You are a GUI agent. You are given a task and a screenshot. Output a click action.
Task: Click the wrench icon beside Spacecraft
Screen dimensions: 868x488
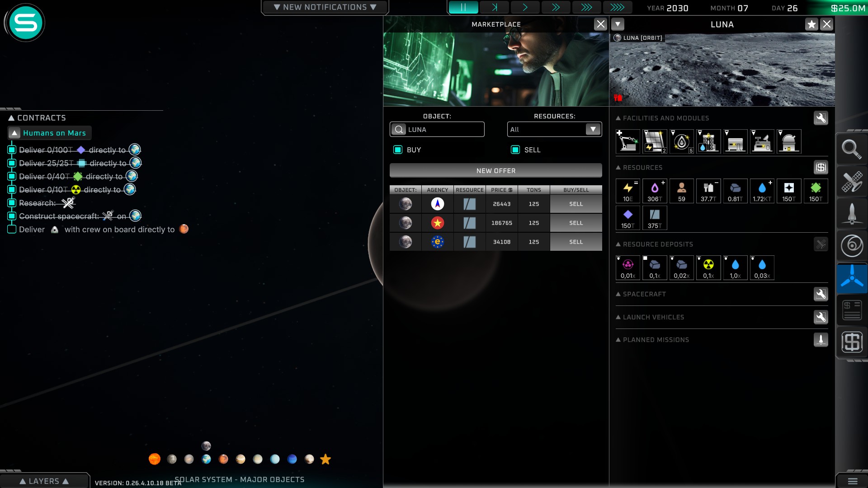click(x=821, y=294)
